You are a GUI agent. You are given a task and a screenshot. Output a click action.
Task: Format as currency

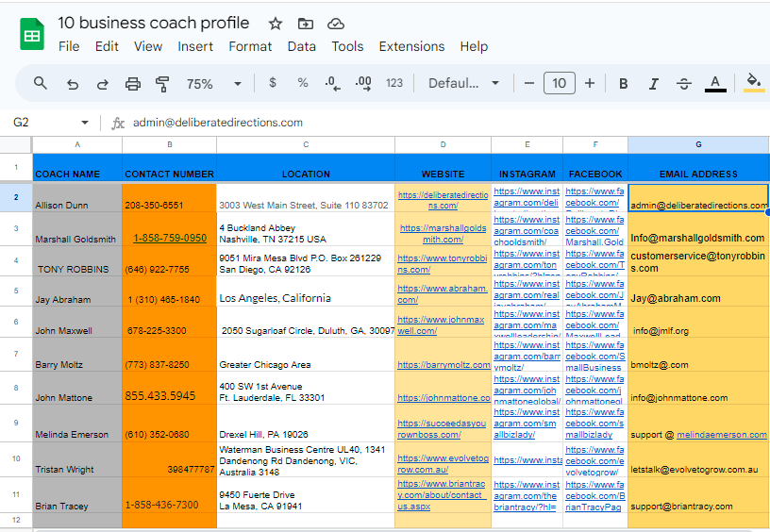tap(273, 83)
